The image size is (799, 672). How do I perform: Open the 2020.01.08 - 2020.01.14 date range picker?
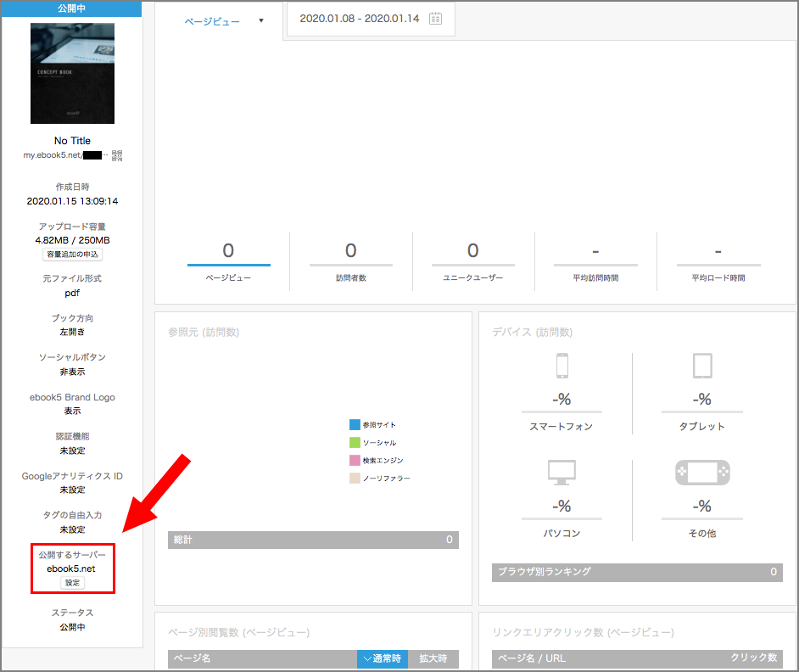point(360,19)
